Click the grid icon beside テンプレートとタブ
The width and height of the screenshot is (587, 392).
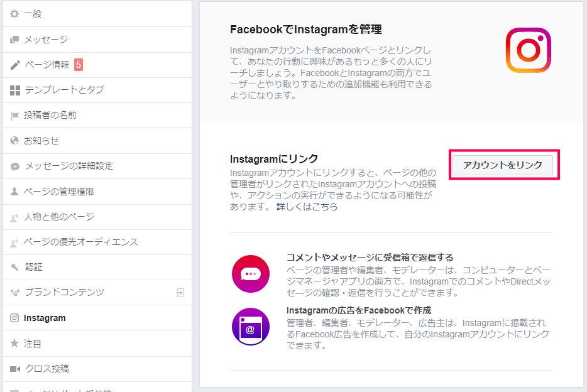(x=15, y=90)
